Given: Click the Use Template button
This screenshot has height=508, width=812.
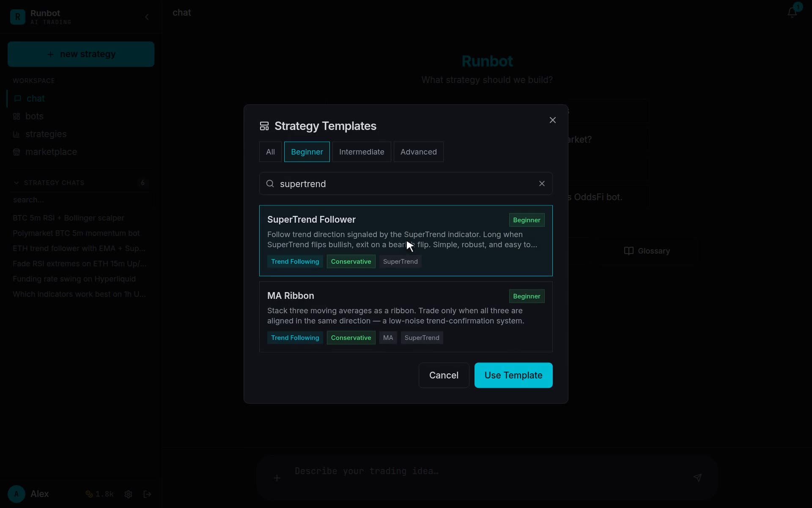Looking at the screenshot, I should click(513, 375).
